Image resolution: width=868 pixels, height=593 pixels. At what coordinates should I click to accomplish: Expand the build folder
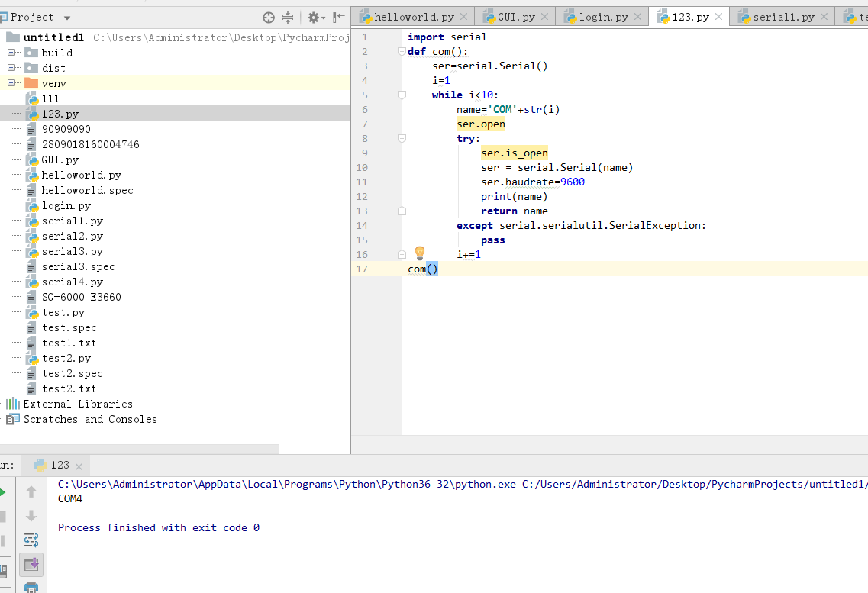(x=11, y=53)
